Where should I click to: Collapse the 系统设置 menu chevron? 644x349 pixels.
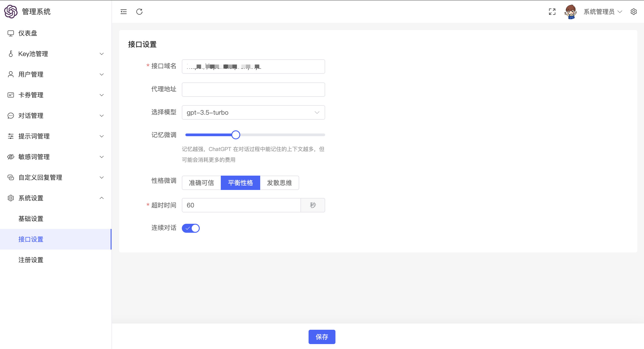pos(101,198)
